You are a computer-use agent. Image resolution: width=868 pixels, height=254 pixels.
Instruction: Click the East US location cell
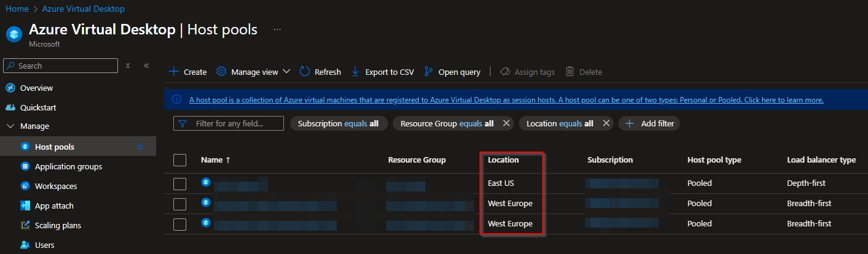click(501, 183)
